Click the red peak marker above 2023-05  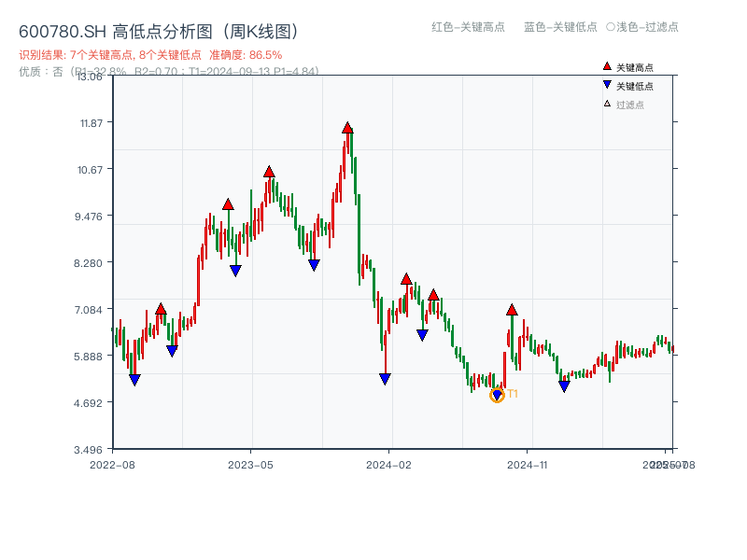(269, 171)
